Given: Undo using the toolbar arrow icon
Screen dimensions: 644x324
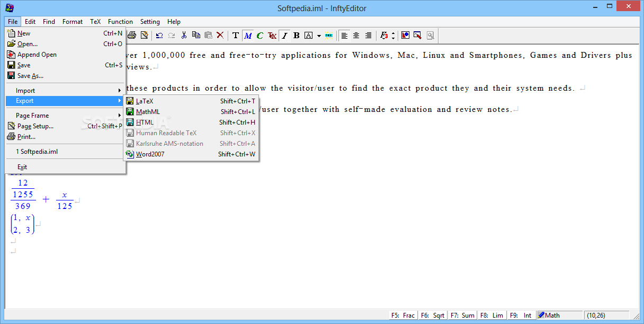Looking at the screenshot, I should coord(159,36).
